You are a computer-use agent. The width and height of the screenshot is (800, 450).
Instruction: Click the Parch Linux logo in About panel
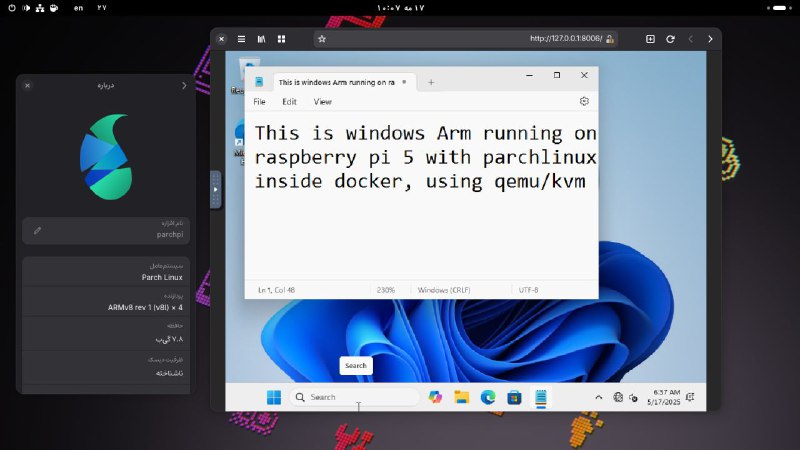point(106,157)
